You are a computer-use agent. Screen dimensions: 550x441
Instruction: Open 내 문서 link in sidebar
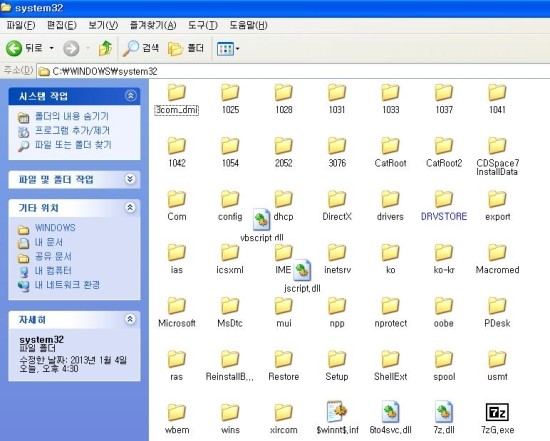pyautogui.click(x=49, y=242)
